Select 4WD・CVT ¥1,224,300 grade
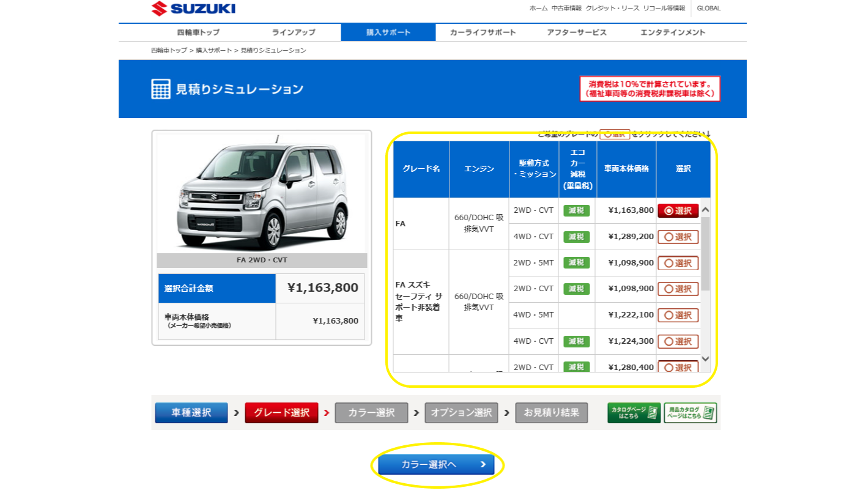 tap(678, 341)
